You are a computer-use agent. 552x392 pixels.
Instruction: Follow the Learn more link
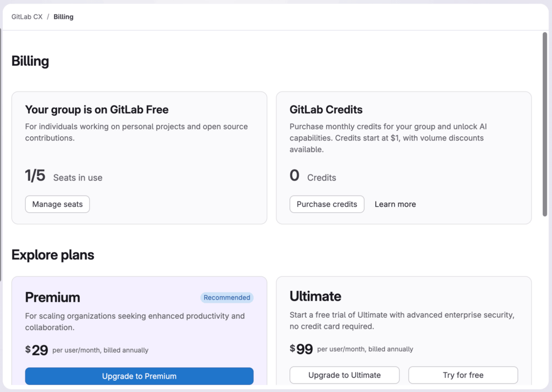tap(395, 204)
